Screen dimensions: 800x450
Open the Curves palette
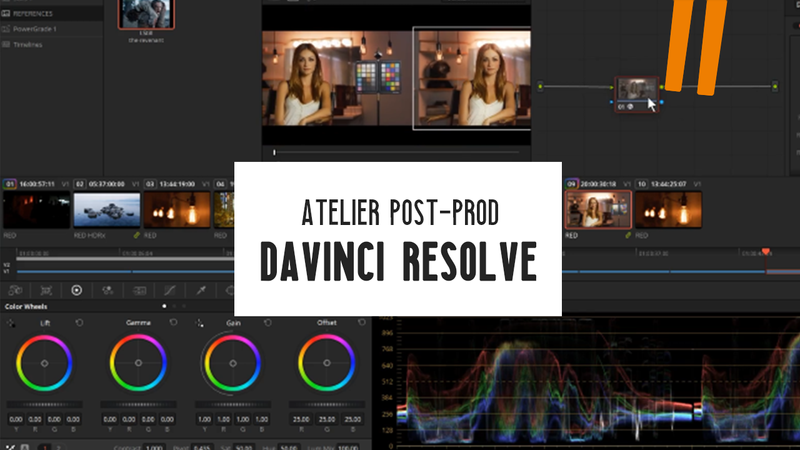coord(170,290)
